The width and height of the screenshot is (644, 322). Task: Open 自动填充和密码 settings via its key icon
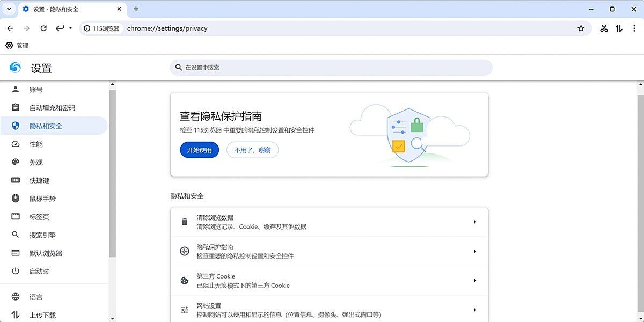click(15, 107)
